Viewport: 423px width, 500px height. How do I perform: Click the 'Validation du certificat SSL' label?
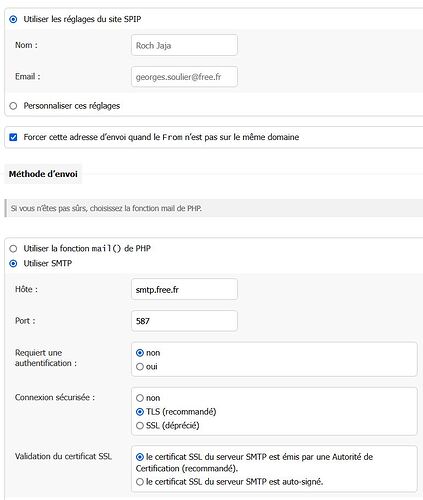(63, 456)
